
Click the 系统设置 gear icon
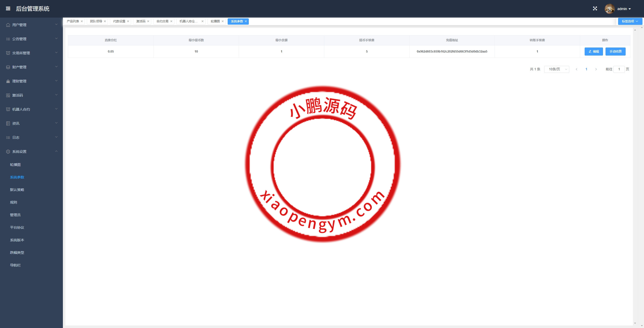[8, 152]
